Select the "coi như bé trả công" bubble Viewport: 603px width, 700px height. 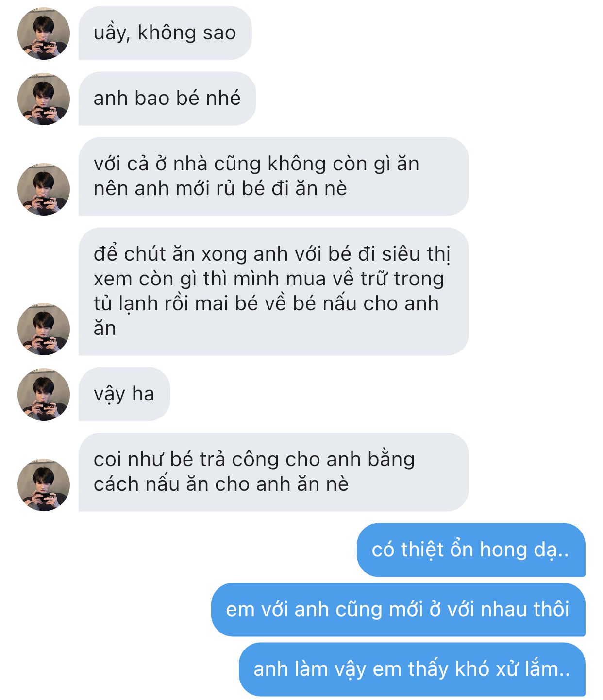(273, 472)
